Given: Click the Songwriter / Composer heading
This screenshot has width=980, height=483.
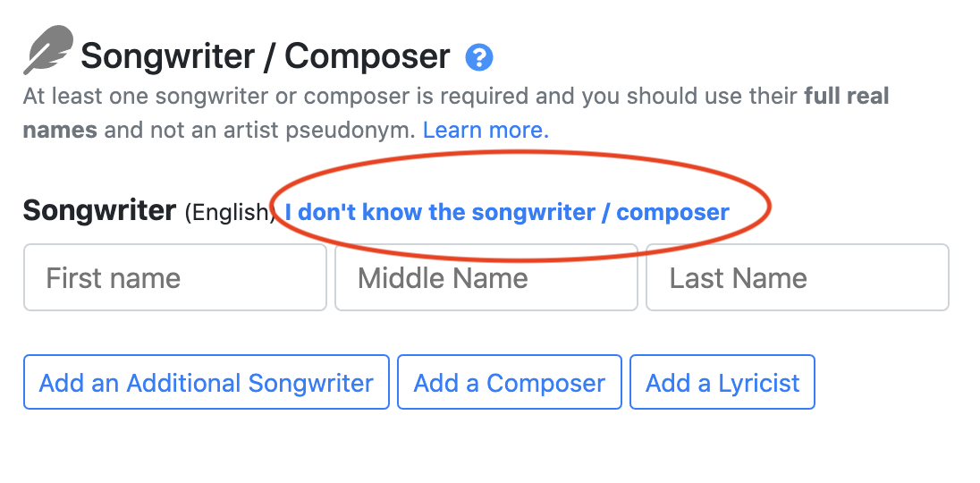Looking at the screenshot, I should click(265, 56).
